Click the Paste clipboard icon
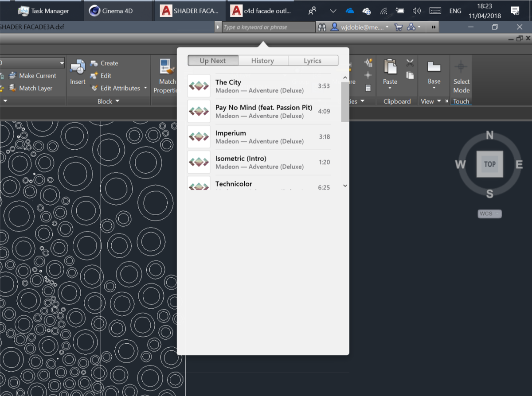 point(390,67)
